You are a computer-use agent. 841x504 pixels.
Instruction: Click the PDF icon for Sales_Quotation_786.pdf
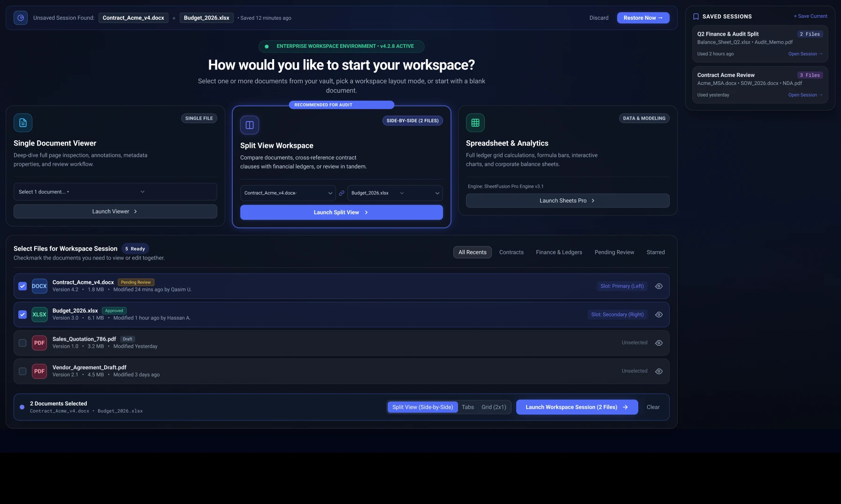coord(39,343)
